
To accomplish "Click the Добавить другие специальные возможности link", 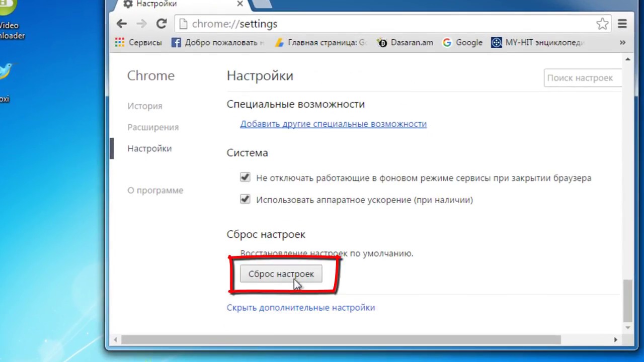I will coord(333,124).
